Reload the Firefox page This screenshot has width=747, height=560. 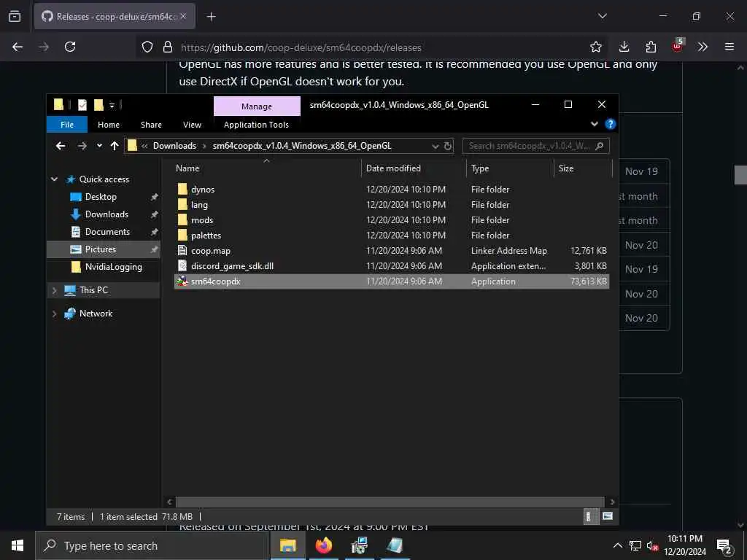(70, 47)
